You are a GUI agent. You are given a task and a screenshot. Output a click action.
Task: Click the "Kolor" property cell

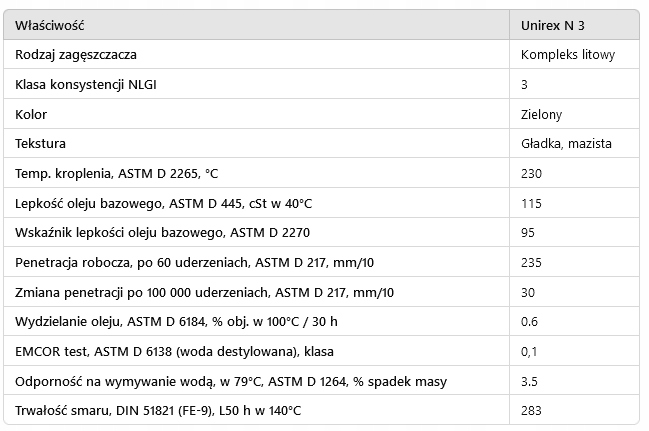click(x=32, y=114)
